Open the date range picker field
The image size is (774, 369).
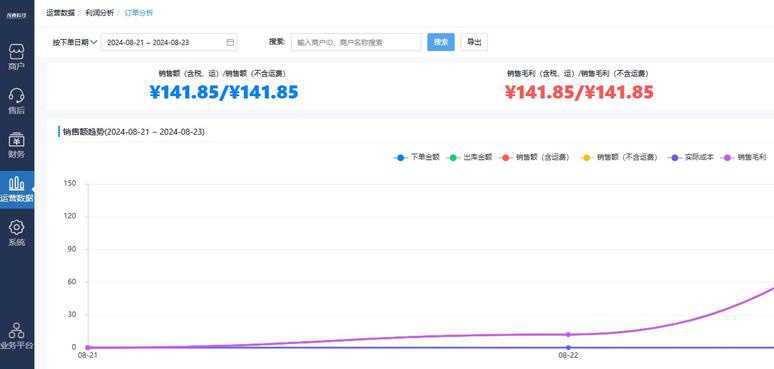169,42
